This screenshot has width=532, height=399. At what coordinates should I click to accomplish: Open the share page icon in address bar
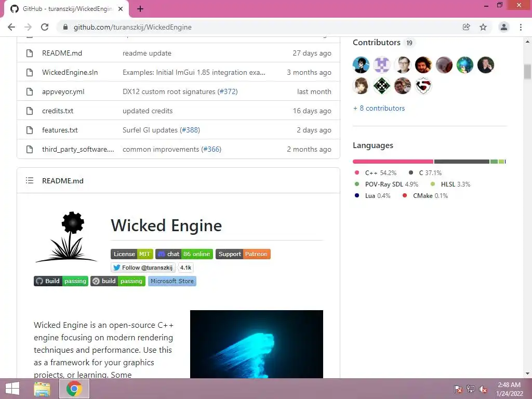tap(467, 27)
